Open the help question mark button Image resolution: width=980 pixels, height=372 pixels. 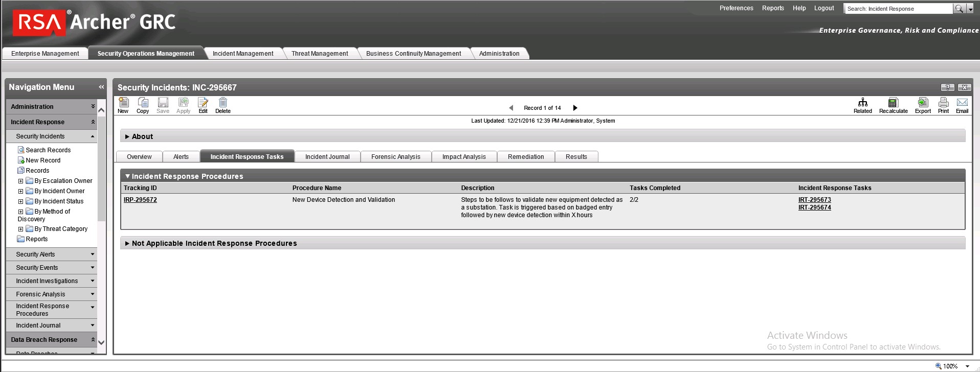[947, 87]
